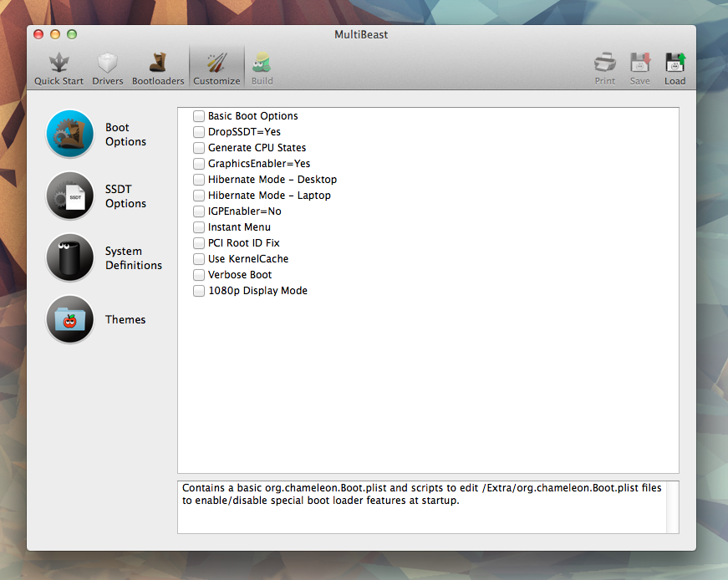
Task: Select the Boot Options sidebar icon
Action: point(69,134)
